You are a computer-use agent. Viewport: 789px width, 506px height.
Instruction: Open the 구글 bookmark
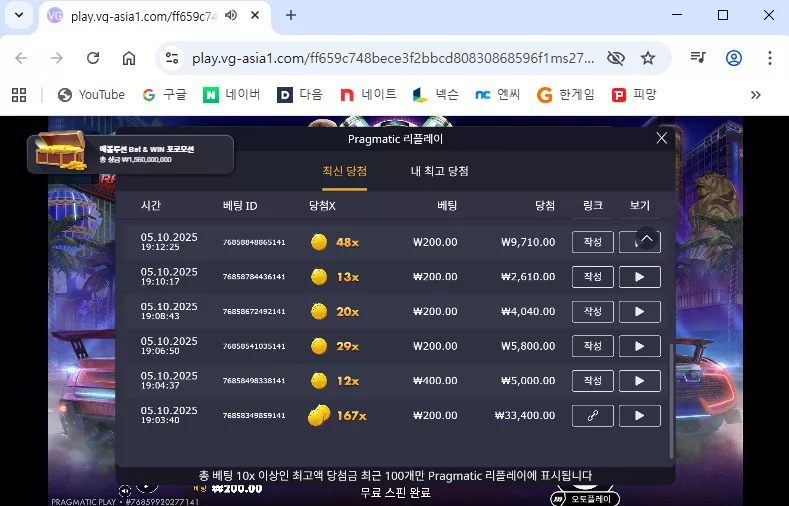165,95
